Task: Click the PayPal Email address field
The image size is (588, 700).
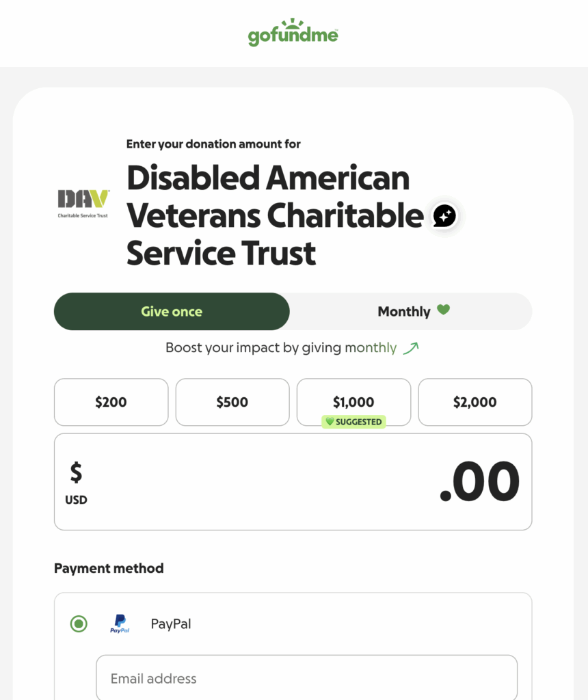Action: (x=306, y=678)
